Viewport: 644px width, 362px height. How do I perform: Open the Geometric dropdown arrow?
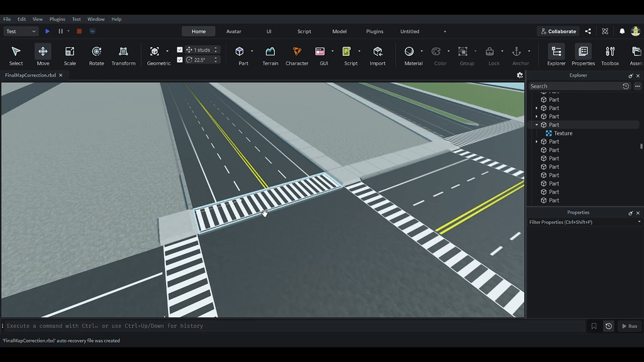point(167,52)
